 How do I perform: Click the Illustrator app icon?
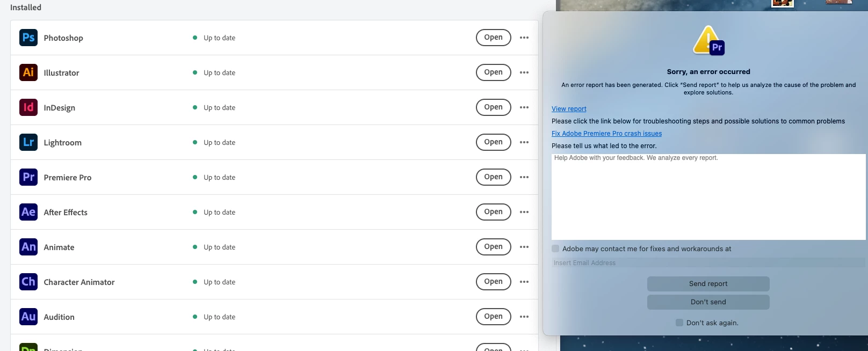(28, 72)
